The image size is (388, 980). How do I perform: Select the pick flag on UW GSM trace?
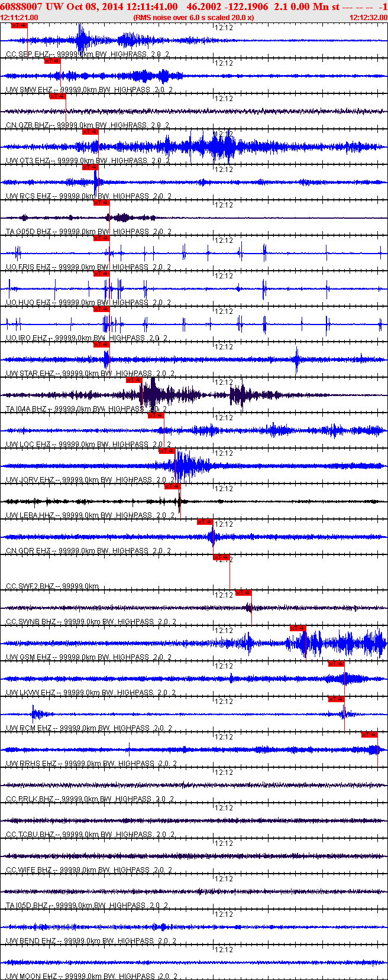(298, 628)
